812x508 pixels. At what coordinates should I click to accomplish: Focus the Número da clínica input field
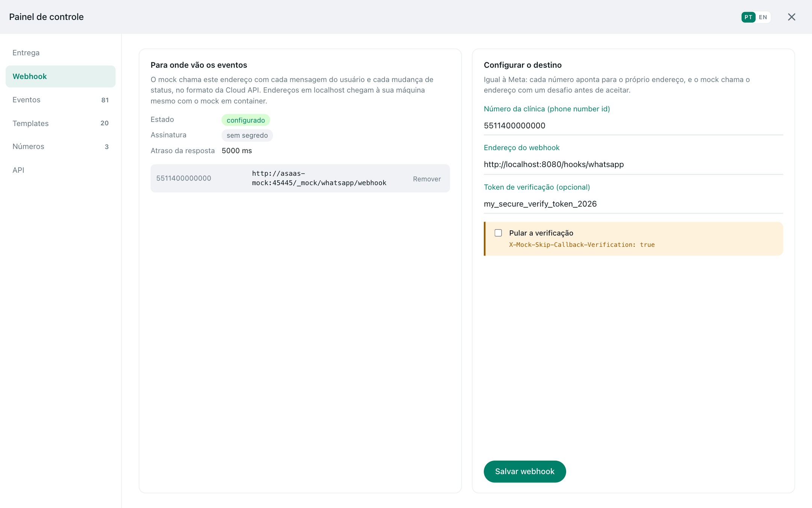(x=633, y=126)
